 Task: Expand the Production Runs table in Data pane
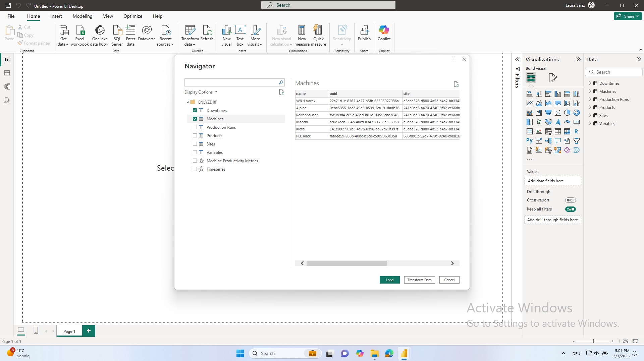590,99
